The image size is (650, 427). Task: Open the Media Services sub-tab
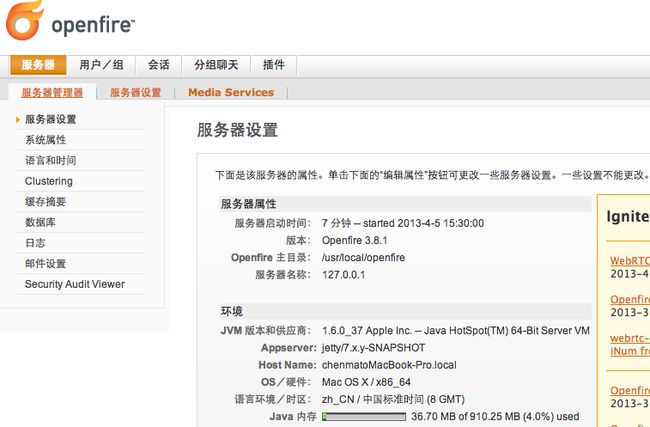231,92
